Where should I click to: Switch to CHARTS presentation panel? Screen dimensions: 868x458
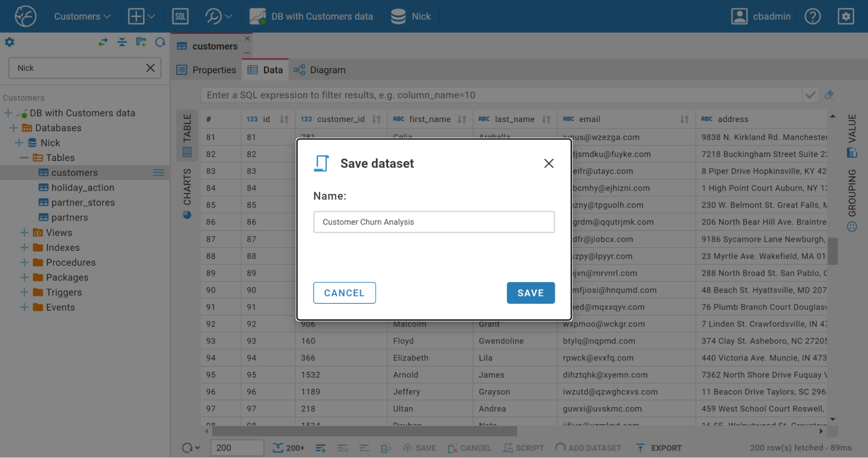(187, 194)
